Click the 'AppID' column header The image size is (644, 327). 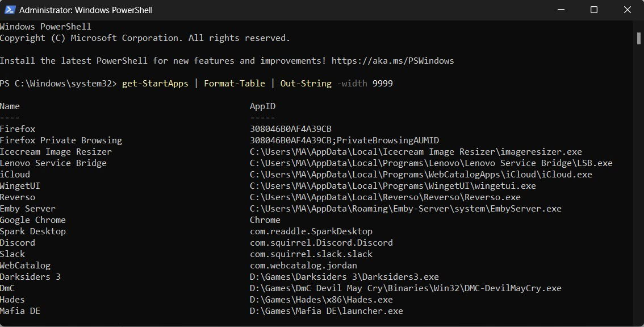tap(263, 106)
